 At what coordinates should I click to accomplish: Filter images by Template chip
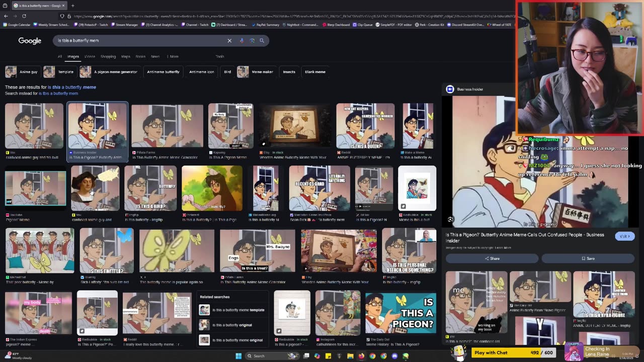click(x=59, y=72)
